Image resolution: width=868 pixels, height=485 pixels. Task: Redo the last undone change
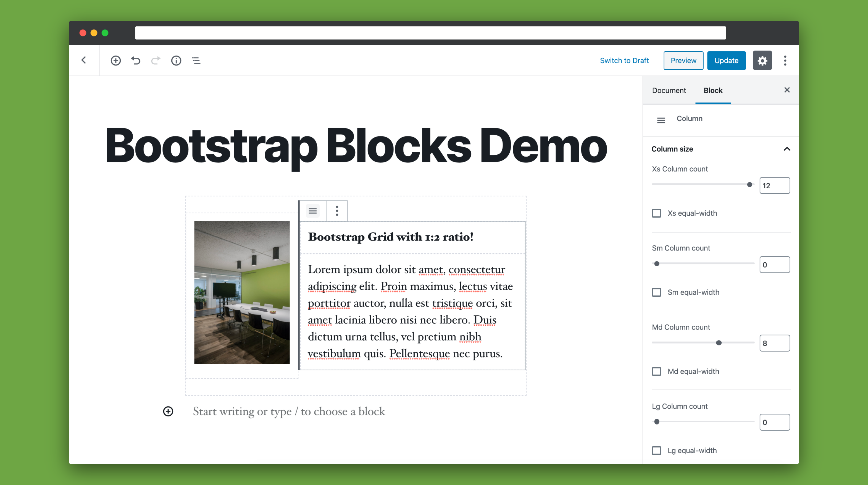click(x=156, y=61)
